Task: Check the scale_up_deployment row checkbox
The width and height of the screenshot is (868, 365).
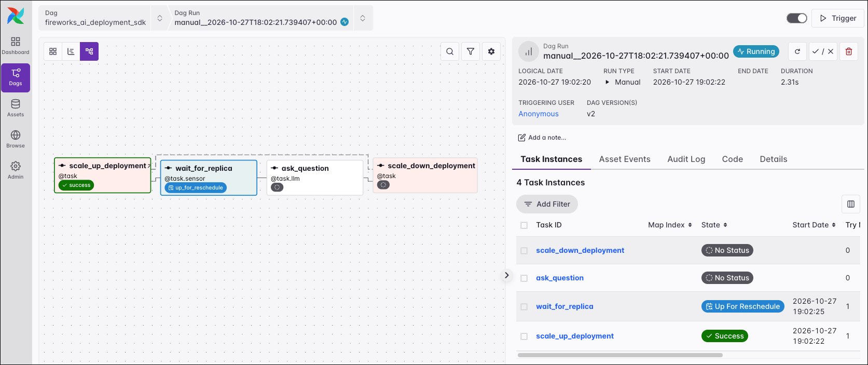Action: click(524, 336)
